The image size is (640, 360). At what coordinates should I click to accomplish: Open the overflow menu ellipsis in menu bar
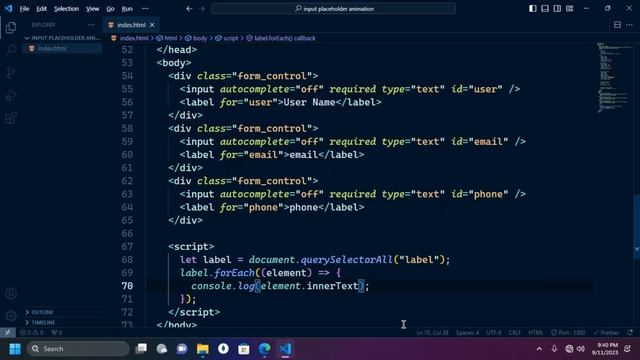tap(145, 9)
